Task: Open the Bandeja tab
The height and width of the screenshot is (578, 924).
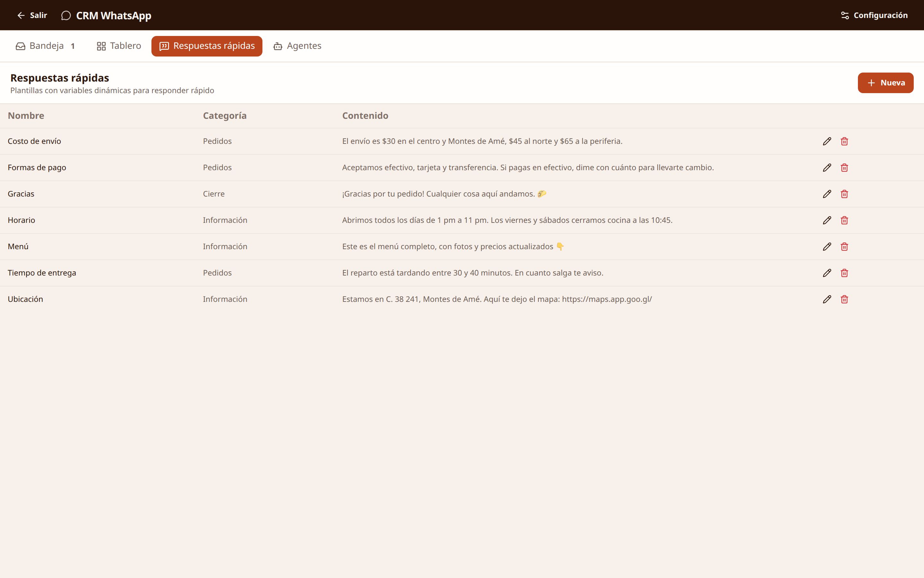Action: (x=46, y=46)
